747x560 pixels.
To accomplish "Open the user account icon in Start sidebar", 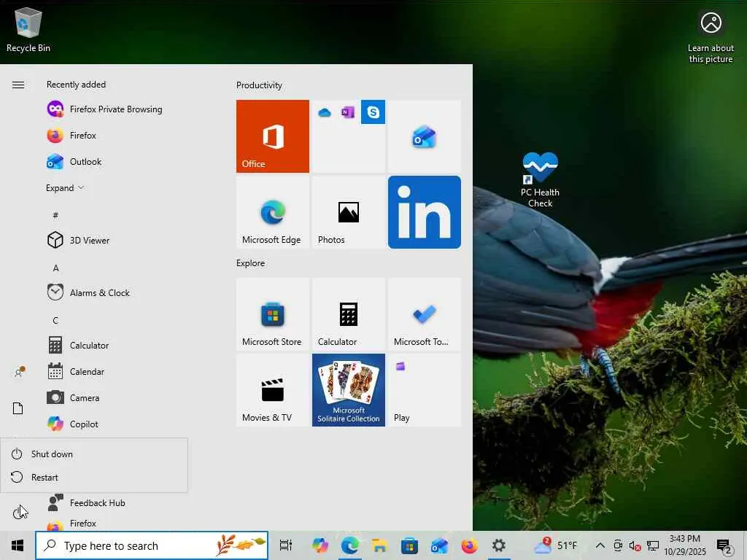I will coord(18,372).
